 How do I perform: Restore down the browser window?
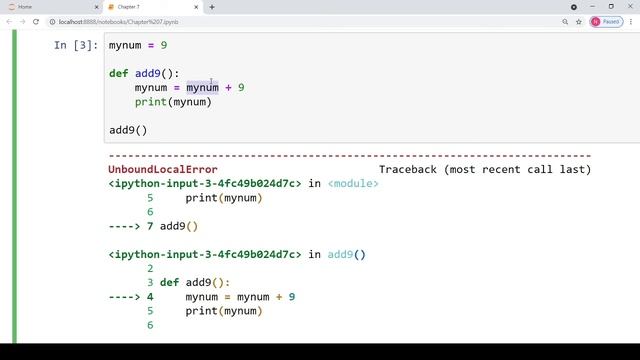611,7
